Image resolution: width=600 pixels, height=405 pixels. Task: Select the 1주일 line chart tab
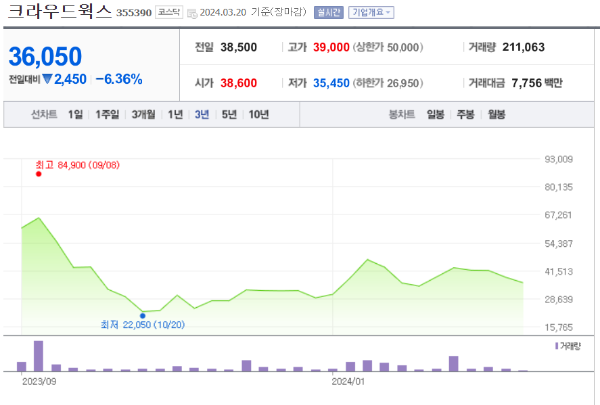tap(107, 114)
